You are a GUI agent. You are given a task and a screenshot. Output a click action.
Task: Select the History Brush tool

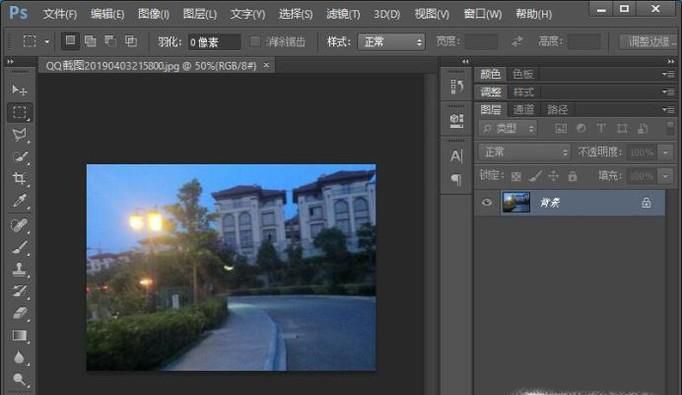(19, 291)
